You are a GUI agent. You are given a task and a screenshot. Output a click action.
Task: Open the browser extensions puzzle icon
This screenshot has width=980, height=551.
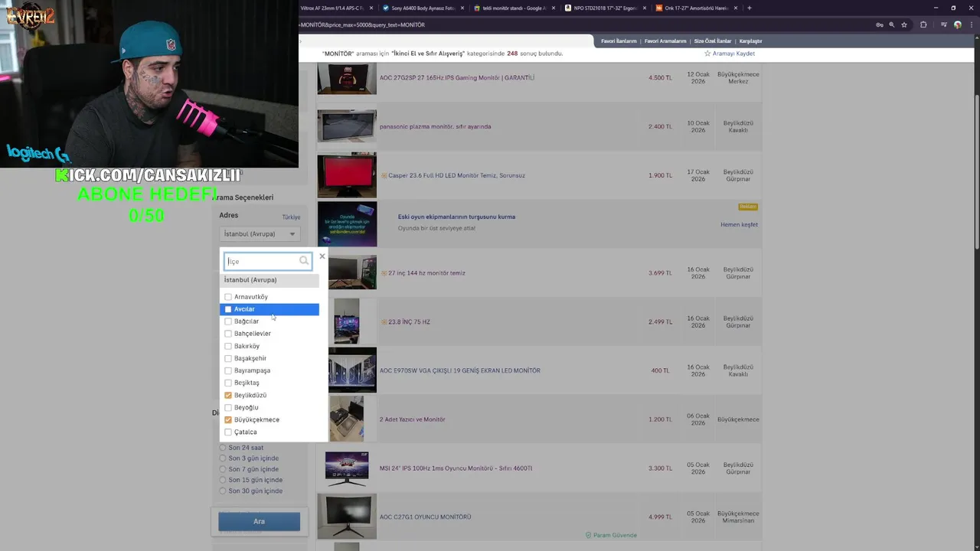pyautogui.click(x=923, y=24)
